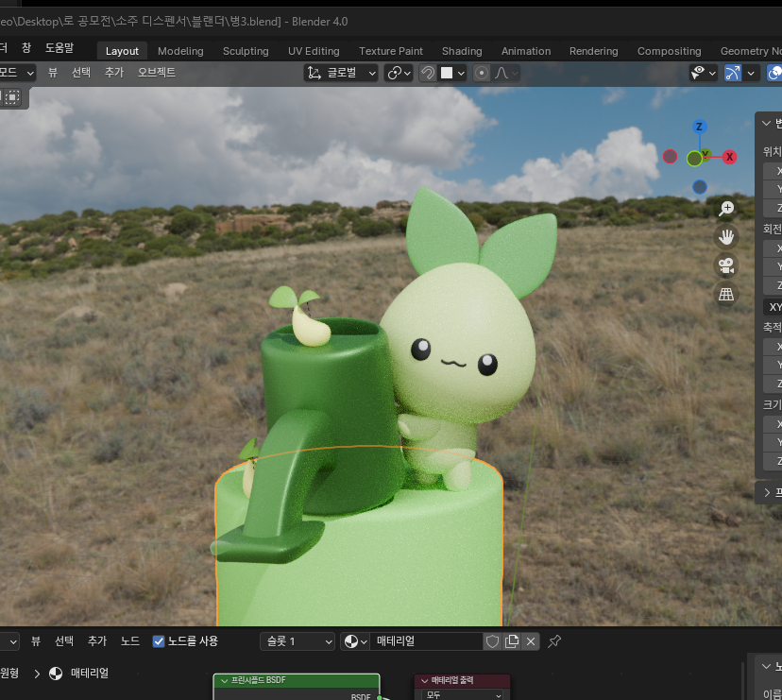This screenshot has width=782, height=700.
Task: Open the node editor 추가 menu
Action: (97, 641)
